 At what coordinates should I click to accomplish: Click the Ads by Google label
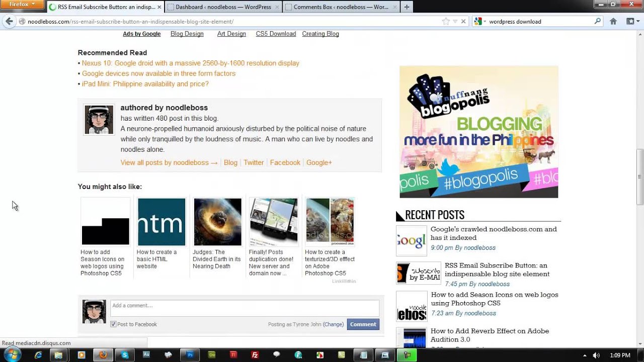(142, 34)
